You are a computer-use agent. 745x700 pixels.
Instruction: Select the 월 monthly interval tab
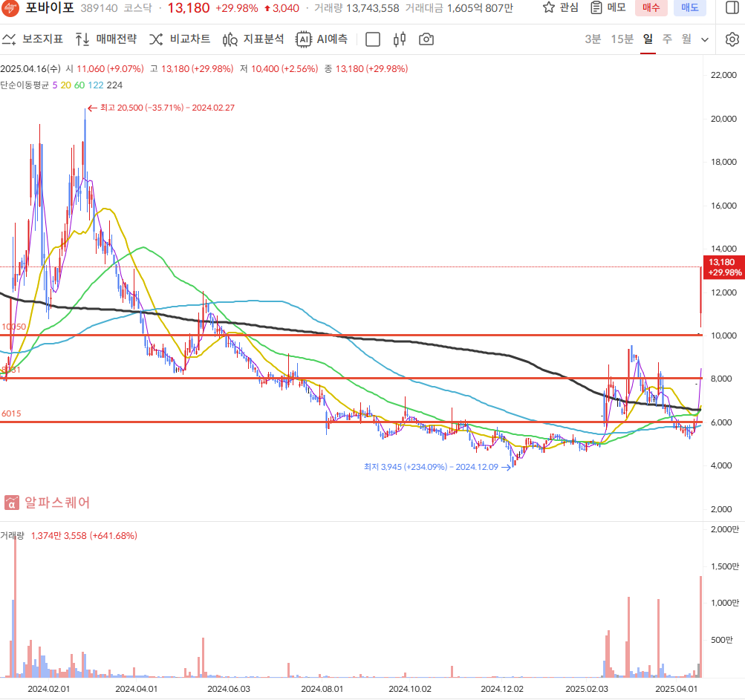coord(686,39)
